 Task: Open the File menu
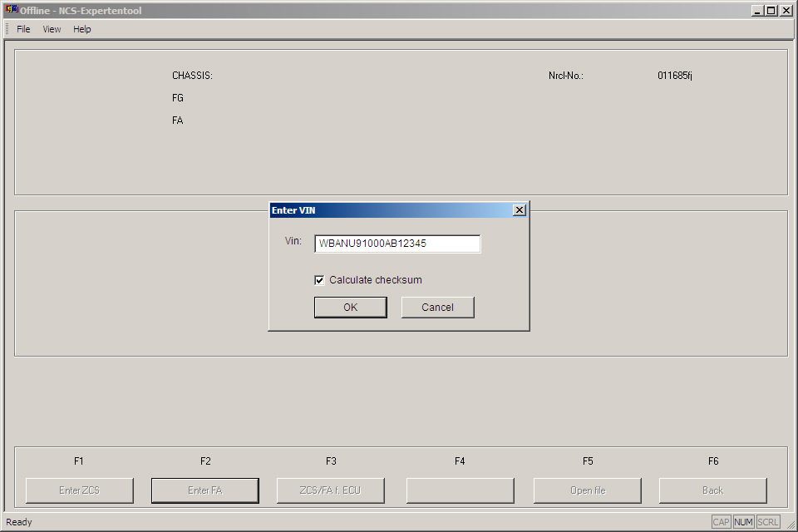tap(23, 29)
